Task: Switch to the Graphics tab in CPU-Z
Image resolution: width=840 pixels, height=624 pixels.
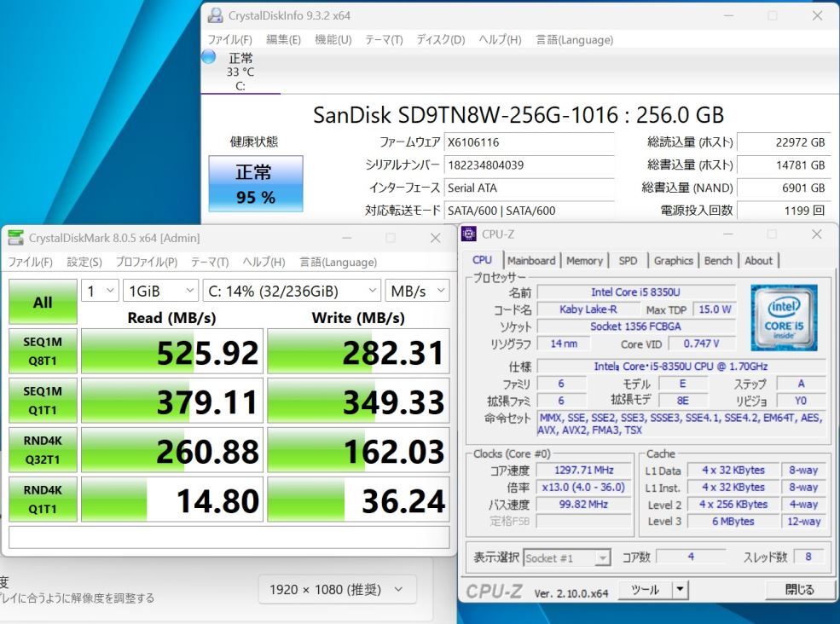Action: [x=674, y=261]
